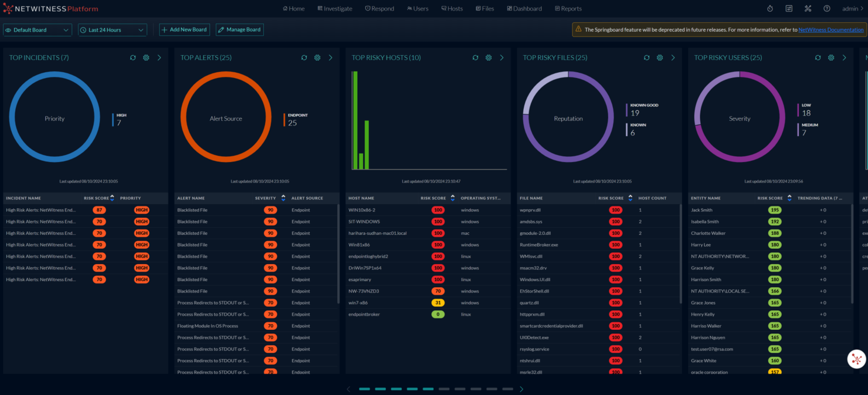Image resolution: width=868 pixels, height=395 pixels.
Task: Click the NetWitness logo icon
Action: (x=8, y=8)
